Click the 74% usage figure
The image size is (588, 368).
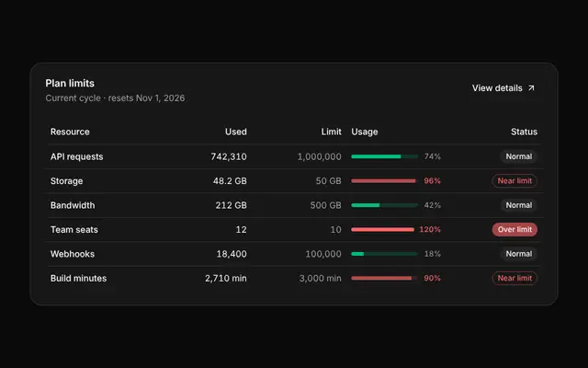point(433,156)
